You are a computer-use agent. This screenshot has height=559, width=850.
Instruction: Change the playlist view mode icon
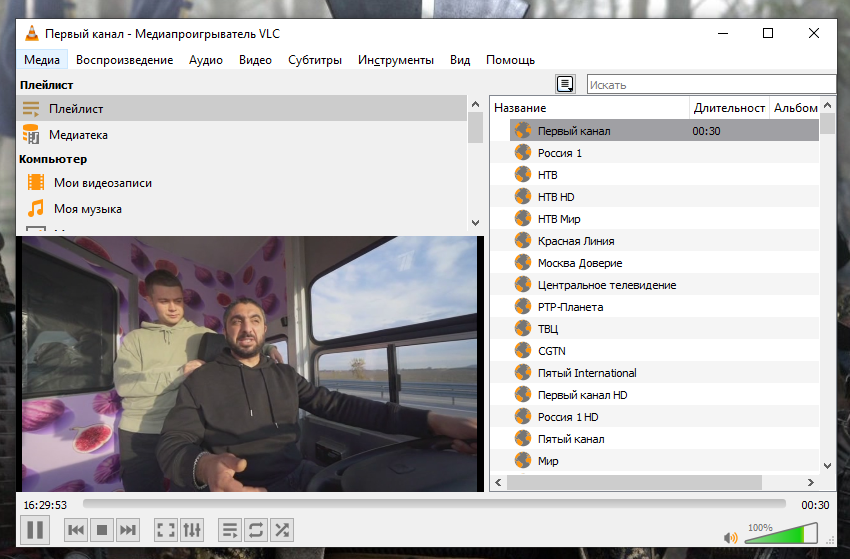[566, 84]
